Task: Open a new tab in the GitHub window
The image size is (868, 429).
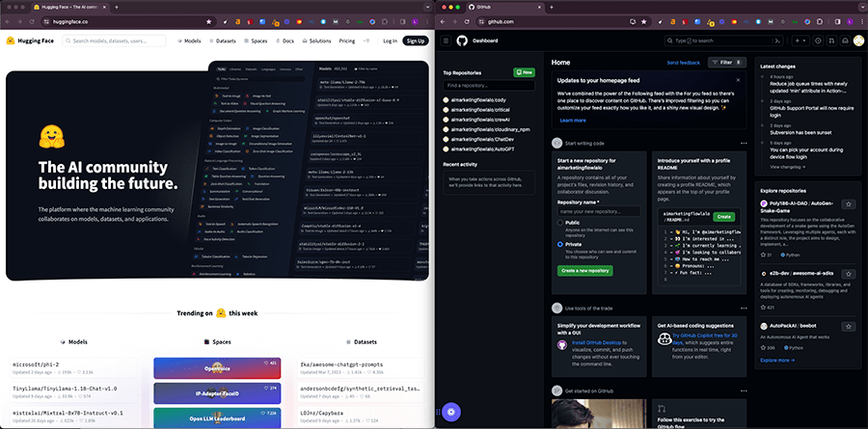Action: point(552,7)
